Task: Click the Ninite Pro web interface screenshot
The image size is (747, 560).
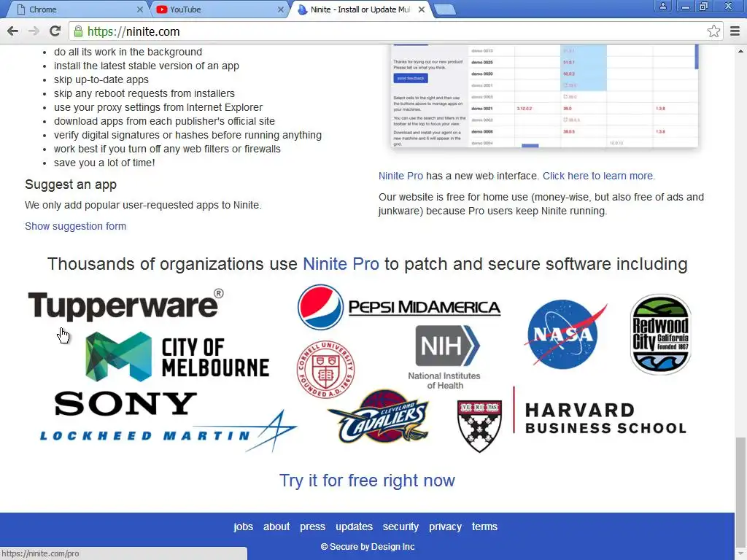Action: coord(544,97)
